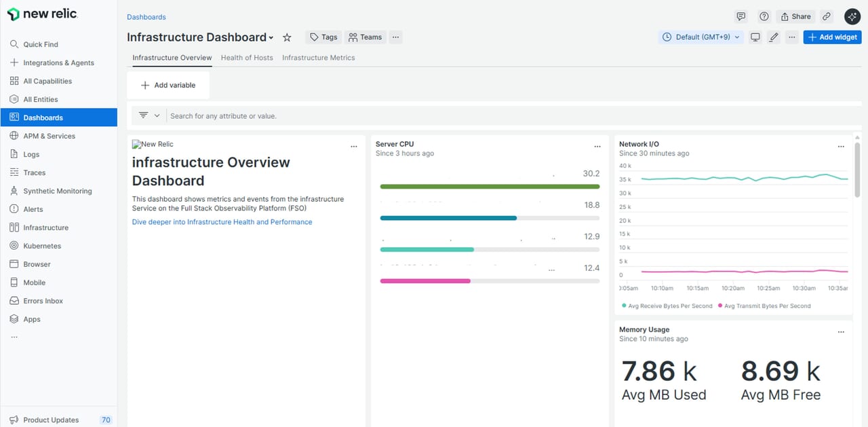Edit the dashboard with the pencil icon

click(x=773, y=37)
